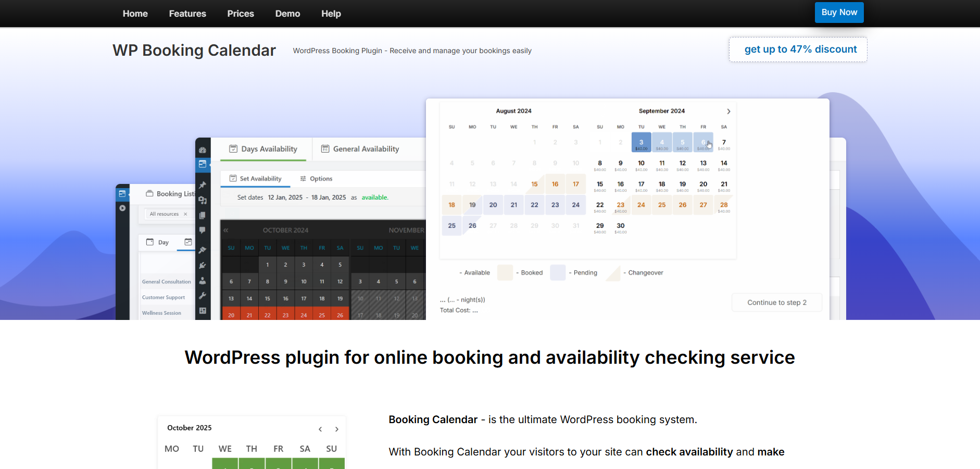The height and width of the screenshot is (469, 980).
Task: Click August 20 pending date cell
Action: 493,205
